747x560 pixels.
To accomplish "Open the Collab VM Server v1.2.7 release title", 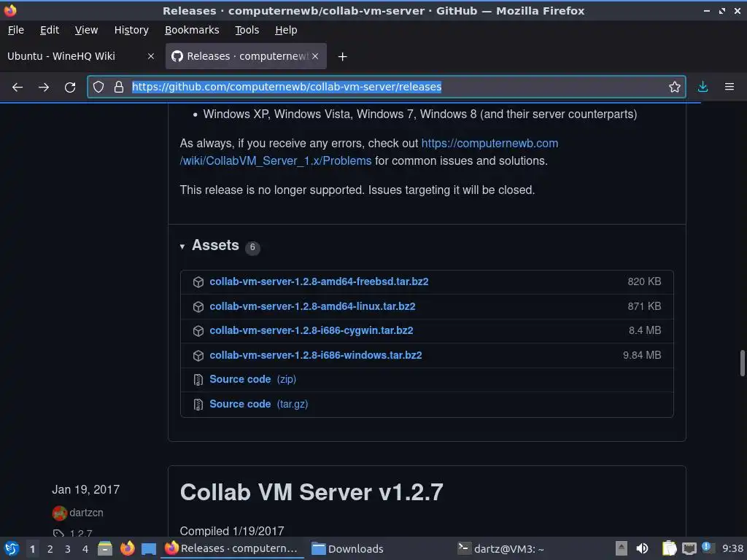I will coord(311,492).
